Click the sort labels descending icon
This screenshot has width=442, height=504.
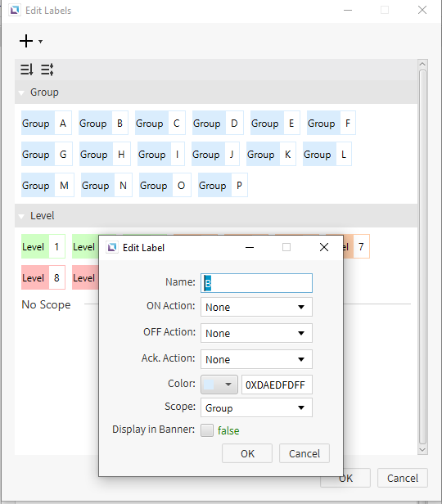pos(27,70)
